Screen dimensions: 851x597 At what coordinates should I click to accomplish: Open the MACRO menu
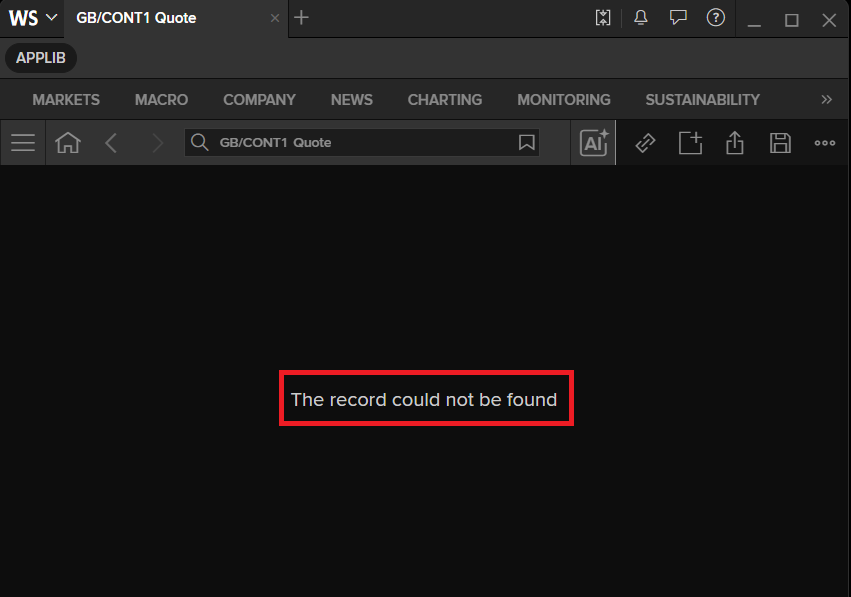tap(161, 100)
